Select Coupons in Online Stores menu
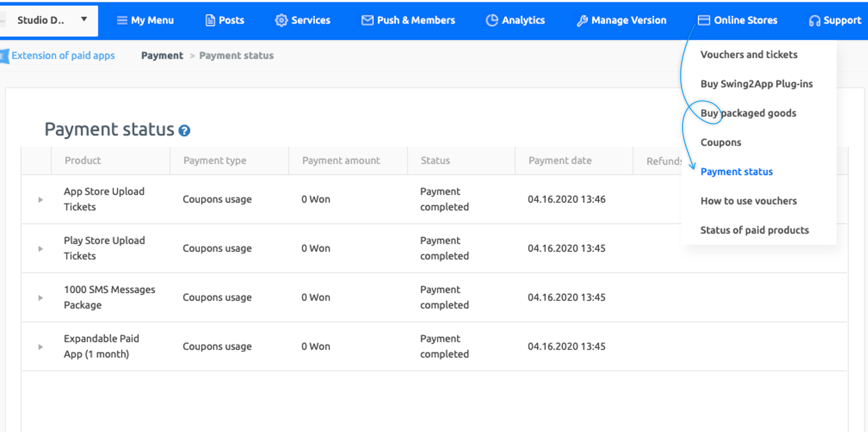 [721, 142]
